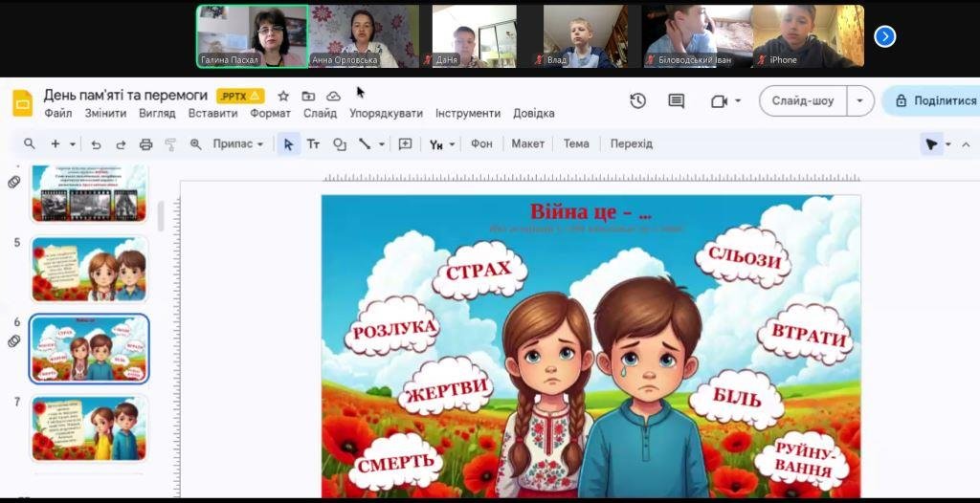
Task: Click the Перехід transition button
Action: (632, 143)
